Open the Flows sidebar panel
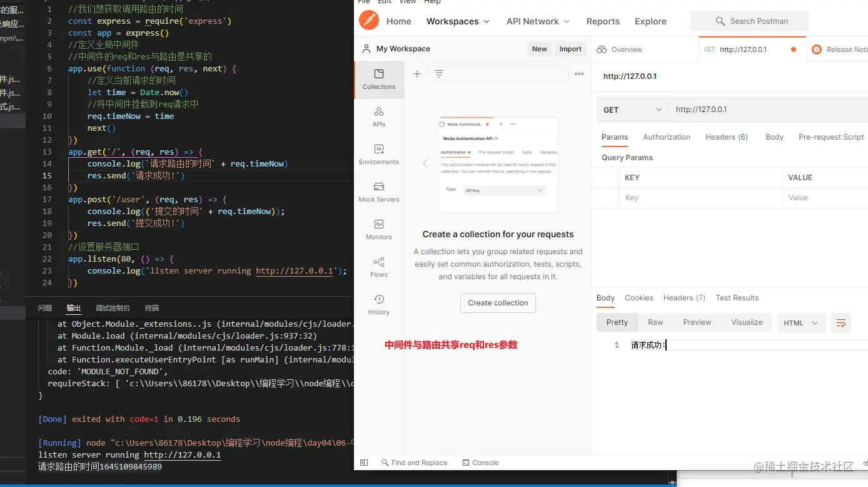 pos(379,267)
